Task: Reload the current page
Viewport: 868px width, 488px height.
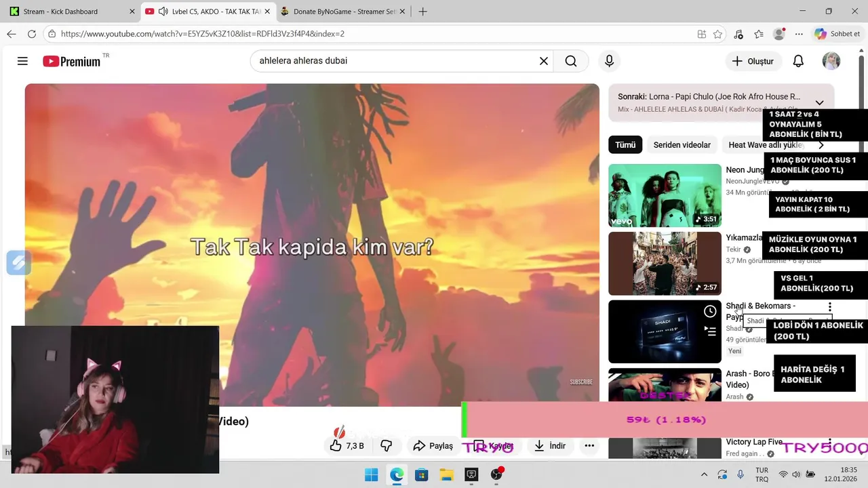Action: pyautogui.click(x=32, y=34)
